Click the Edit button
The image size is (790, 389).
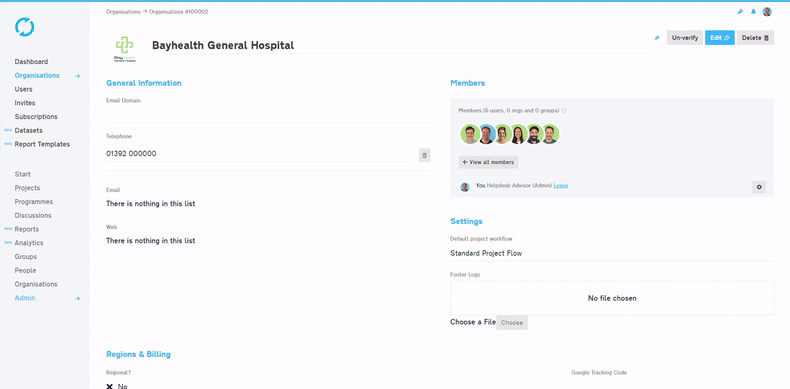pos(719,38)
